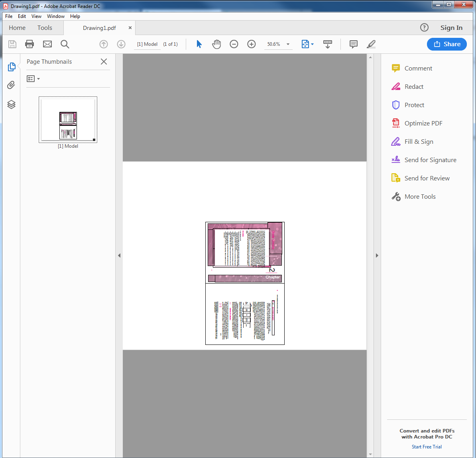Click the blue Share button
Viewport: 476px width, 458px height.
(x=446, y=44)
